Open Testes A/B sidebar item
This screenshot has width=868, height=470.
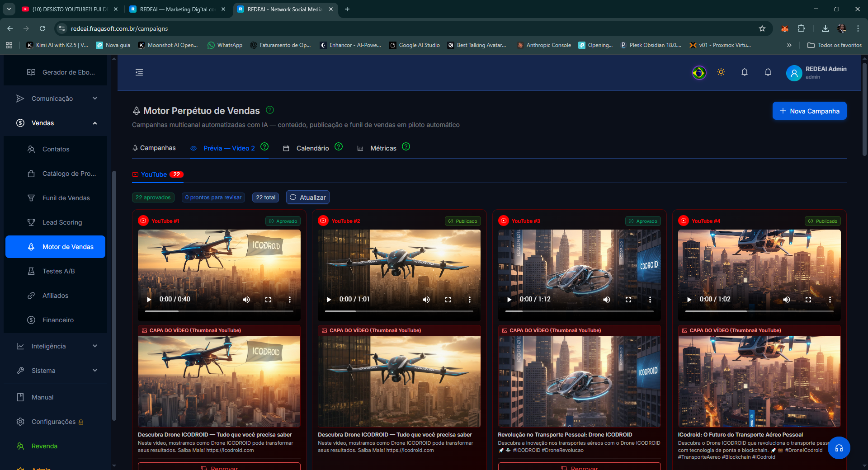click(x=56, y=271)
